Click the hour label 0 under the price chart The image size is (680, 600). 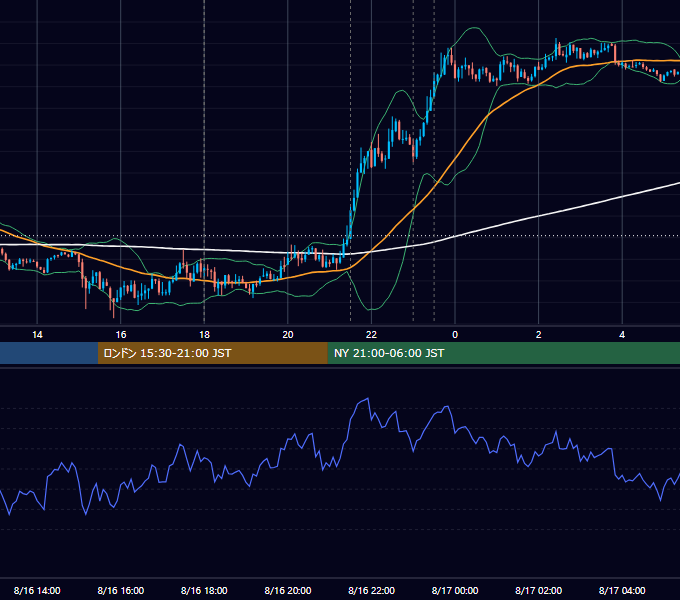point(455,335)
